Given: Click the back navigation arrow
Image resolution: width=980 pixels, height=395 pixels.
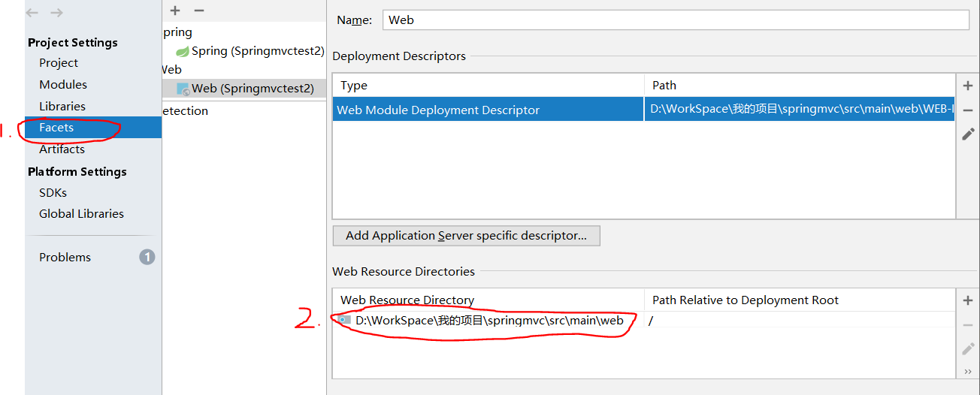Looking at the screenshot, I should 32,13.
